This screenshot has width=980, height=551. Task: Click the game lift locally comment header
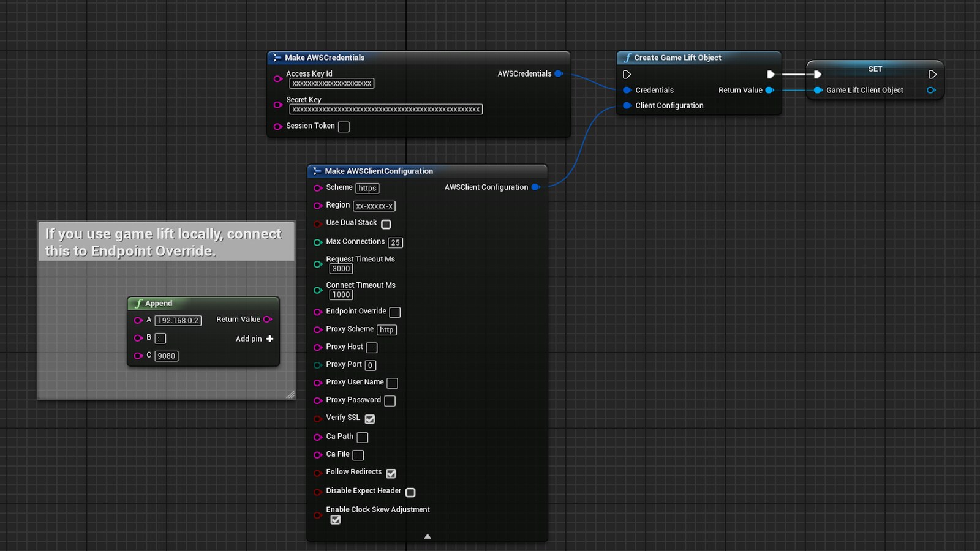pos(165,242)
